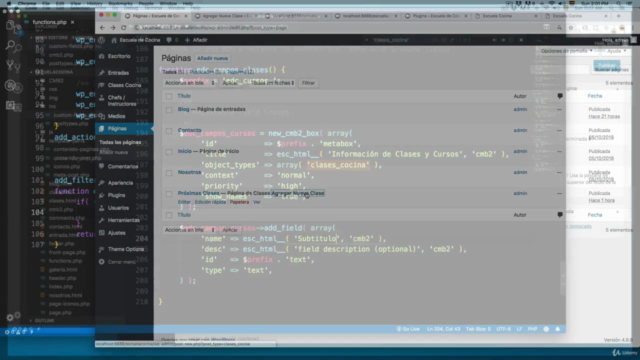
Task: Open the Nosotros page title link
Action: click(189, 172)
